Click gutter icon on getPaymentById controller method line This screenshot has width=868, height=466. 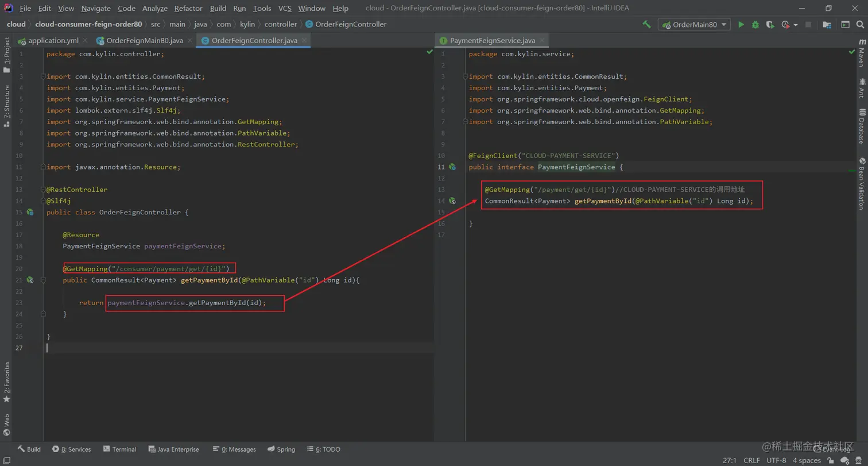[29, 280]
